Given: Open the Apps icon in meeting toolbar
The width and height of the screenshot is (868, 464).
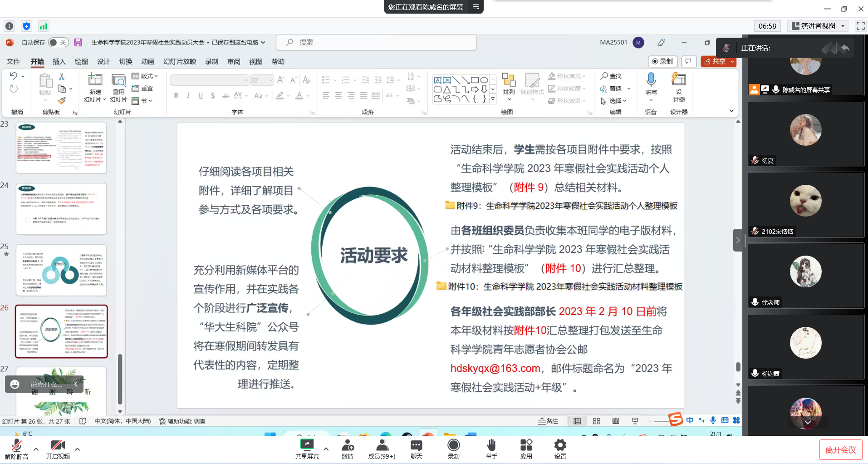Looking at the screenshot, I should pyautogui.click(x=526, y=449).
